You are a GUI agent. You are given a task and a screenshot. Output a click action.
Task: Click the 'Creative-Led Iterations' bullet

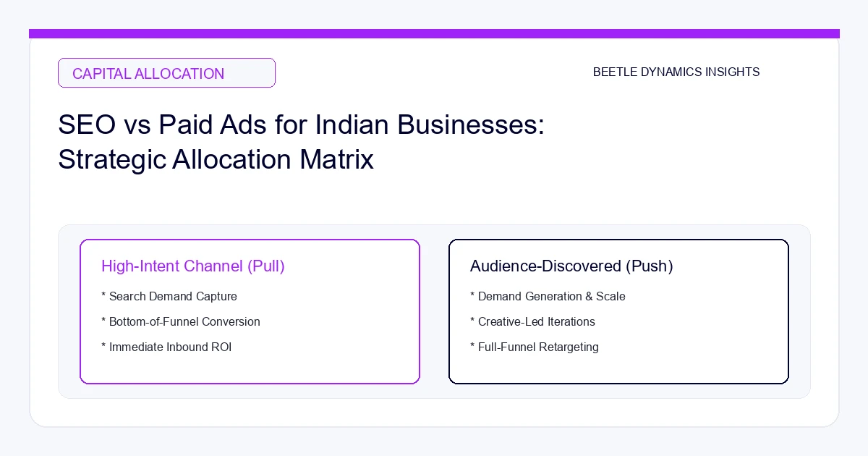[x=532, y=322]
